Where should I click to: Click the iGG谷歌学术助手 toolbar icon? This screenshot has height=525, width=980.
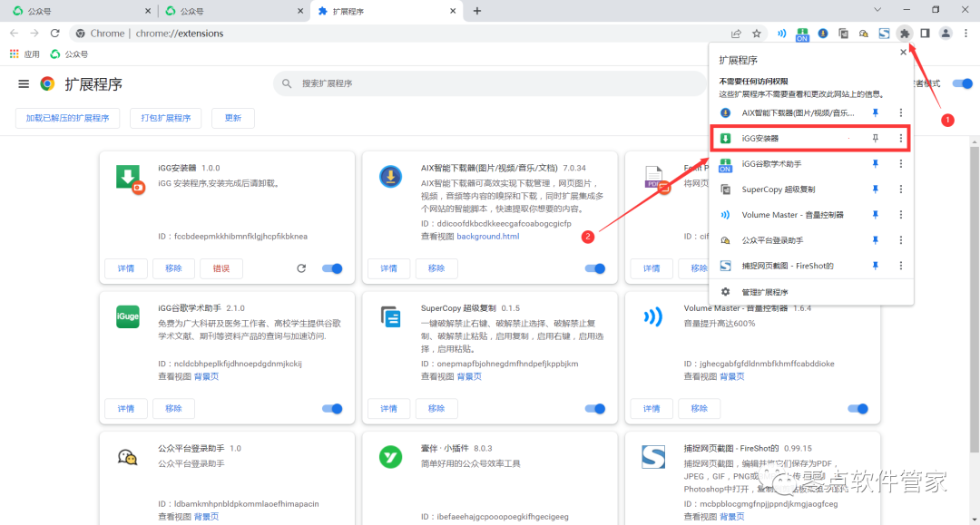click(802, 34)
